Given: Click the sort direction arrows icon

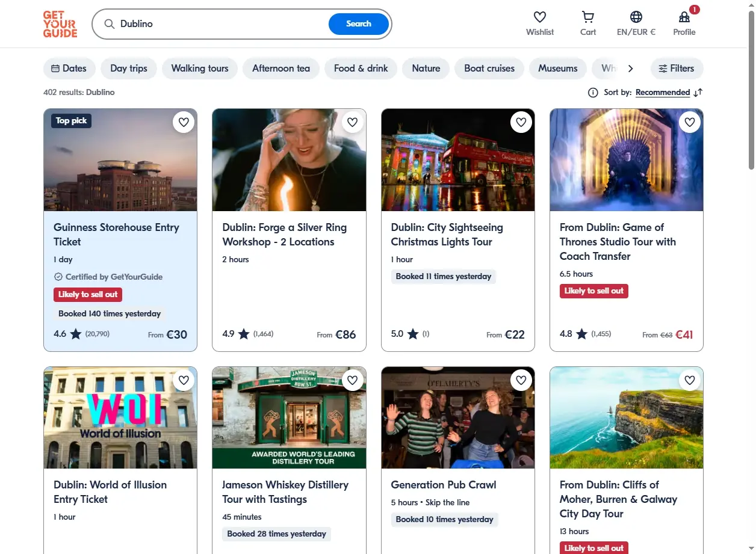Looking at the screenshot, I should click(698, 93).
